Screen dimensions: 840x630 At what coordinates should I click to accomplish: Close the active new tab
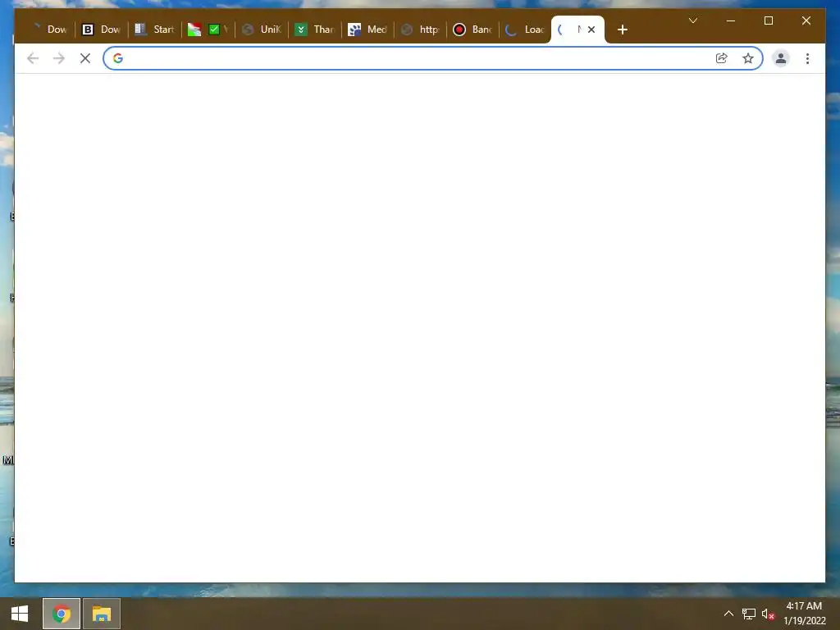coord(591,30)
